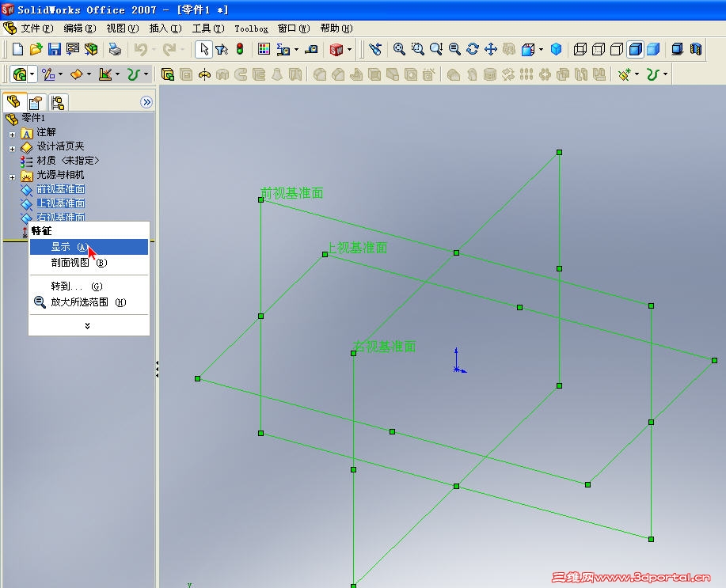
Task: Save the part with floppy disk icon
Action: (54, 49)
